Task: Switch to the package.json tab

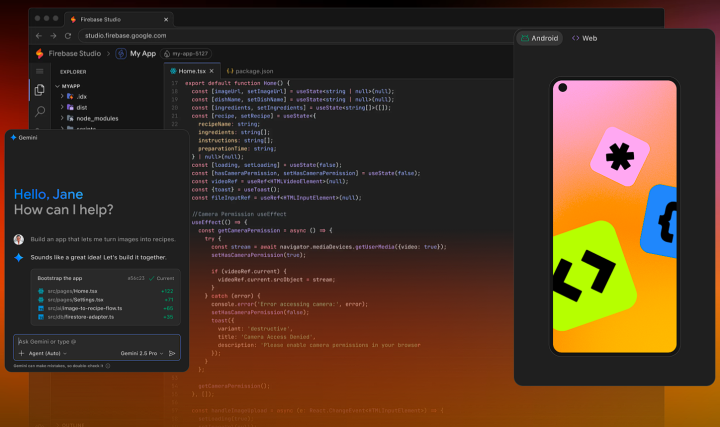Action: tap(250, 71)
